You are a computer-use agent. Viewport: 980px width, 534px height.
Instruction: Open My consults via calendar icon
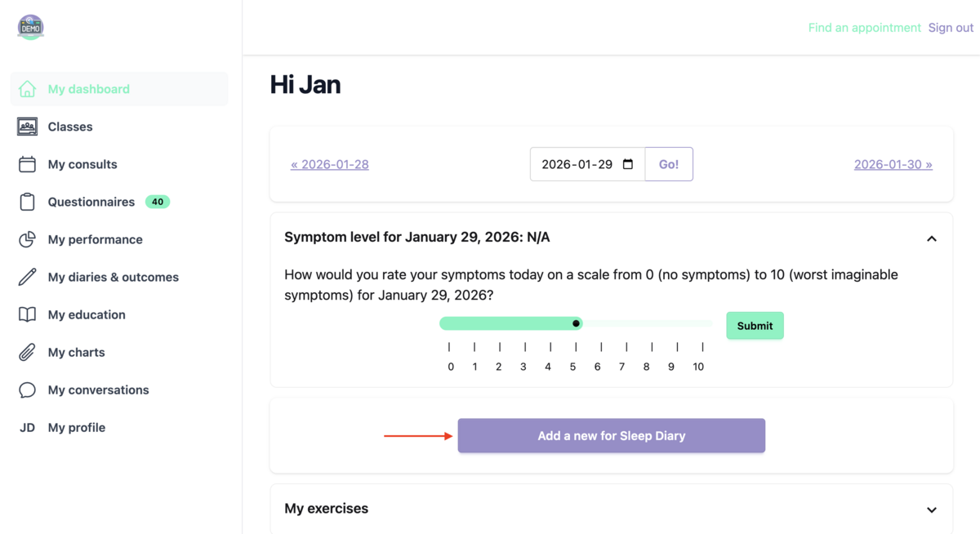pos(27,164)
